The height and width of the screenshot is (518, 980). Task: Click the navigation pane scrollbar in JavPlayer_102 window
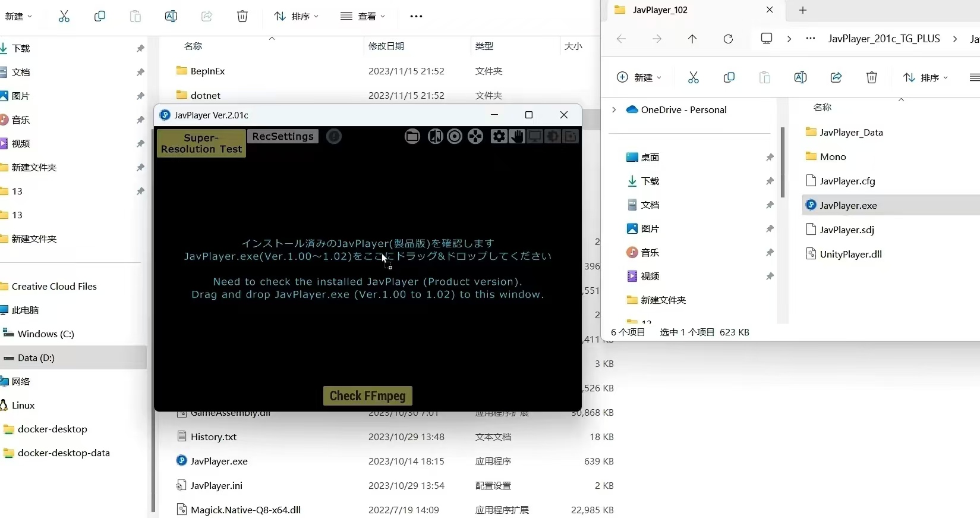click(783, 162)
